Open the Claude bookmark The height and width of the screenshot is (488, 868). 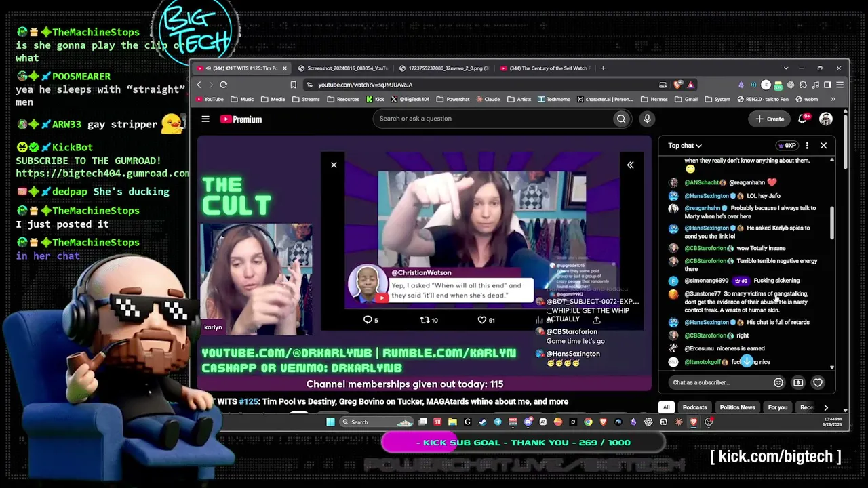pos(488,99)
